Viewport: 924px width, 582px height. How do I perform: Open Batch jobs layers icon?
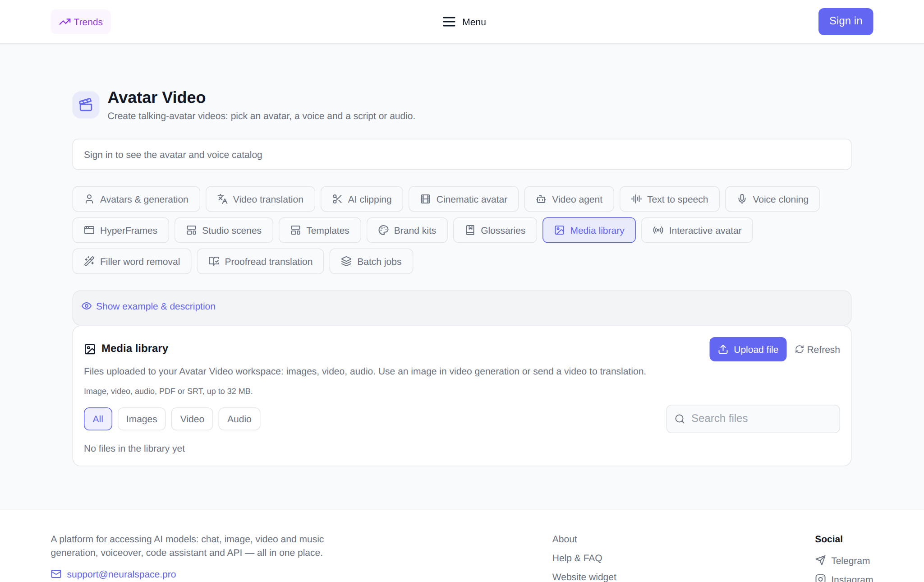click(346, 261)
